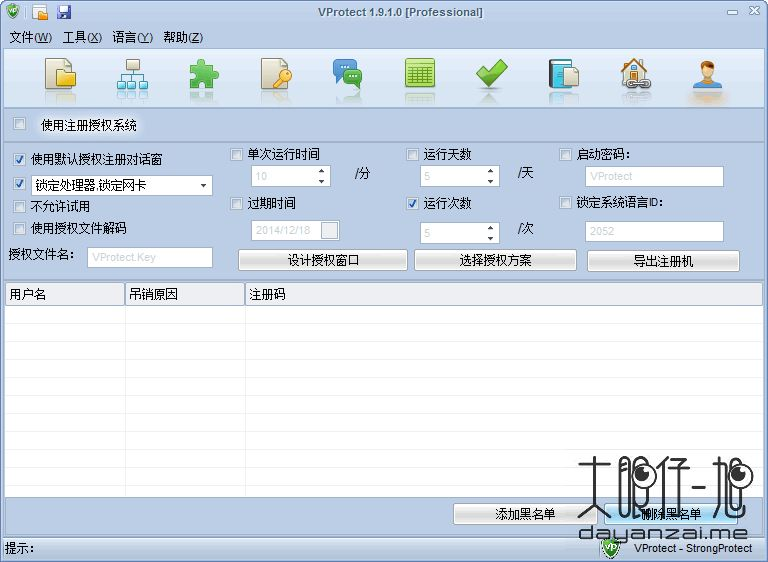Click the green checkmark toolbar icon
The height and width of the screenshot is (562, 768).
tap(491, 73)
